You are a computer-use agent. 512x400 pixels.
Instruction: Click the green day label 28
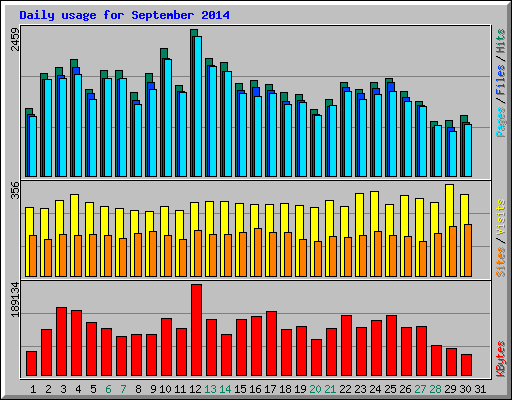click(x=435, y=389)
